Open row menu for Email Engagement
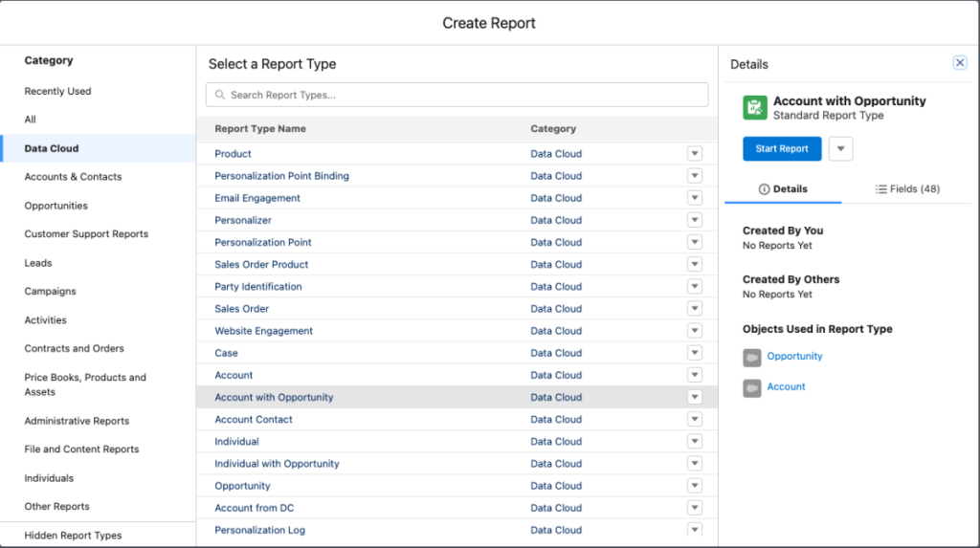Image resolution: width=980 pixels, height=548 pixels. tap(695, 198)
